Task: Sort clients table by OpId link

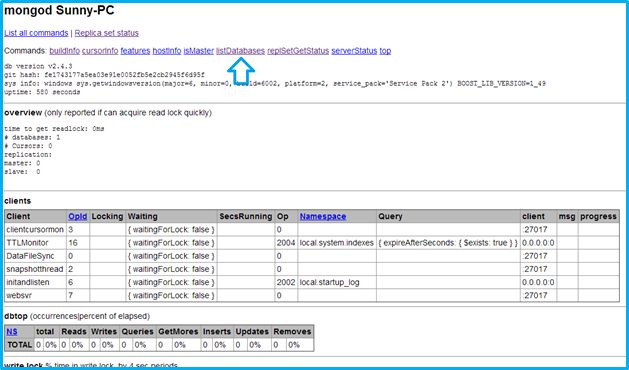Action: (x=77, y=216)
